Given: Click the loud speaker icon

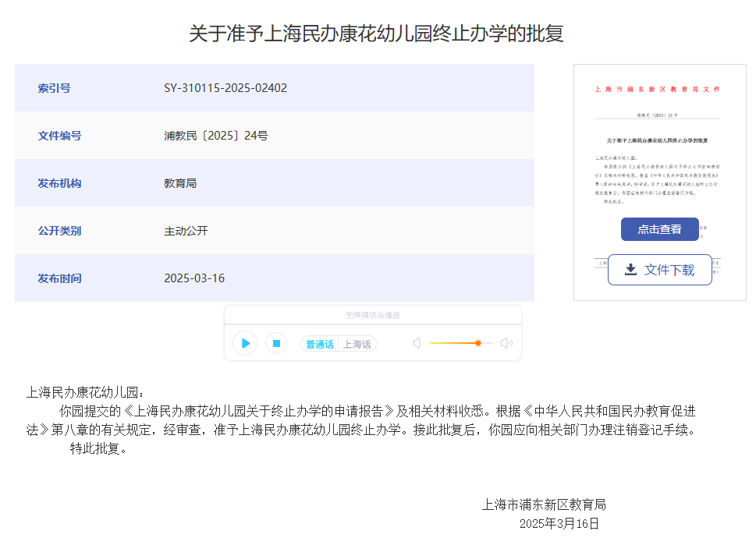Looking at the screenshot, I should tap(506, 343).
